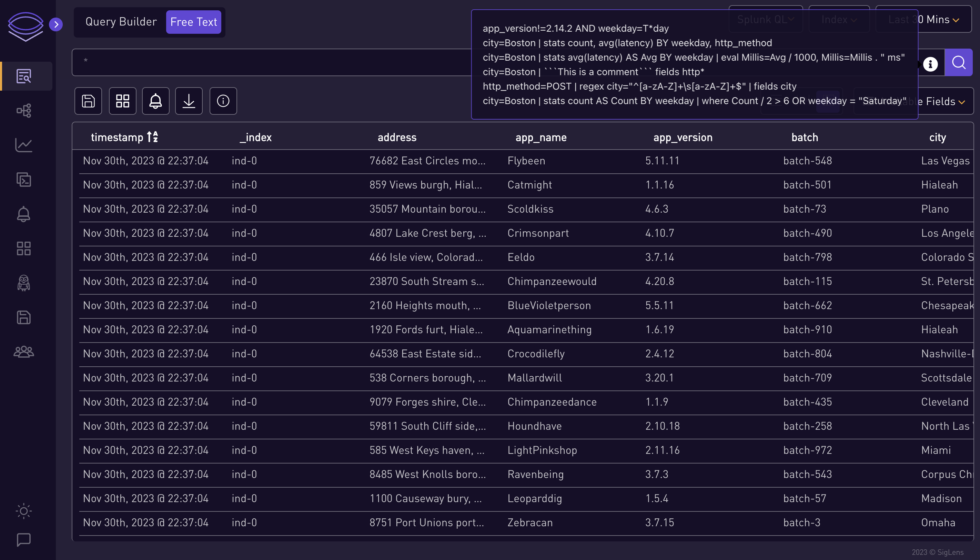This screenshot has width=980, height=560.
Task: Click the Zebracan cell
Action: coord(530,523)
